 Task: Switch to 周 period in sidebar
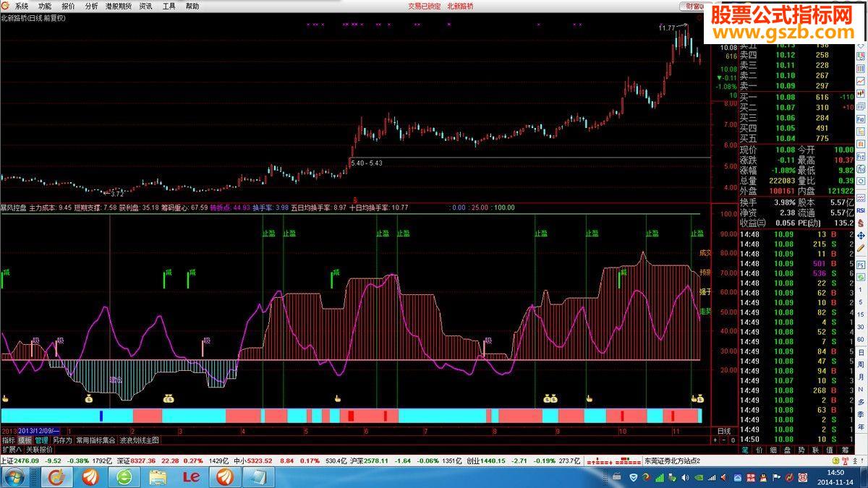[861, 364]
